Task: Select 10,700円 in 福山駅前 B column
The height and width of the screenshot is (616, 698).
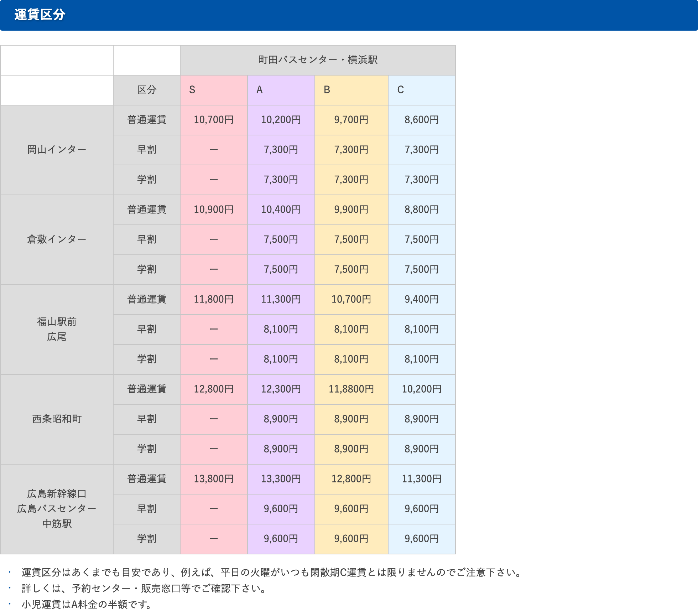Action: coord(351,299)
